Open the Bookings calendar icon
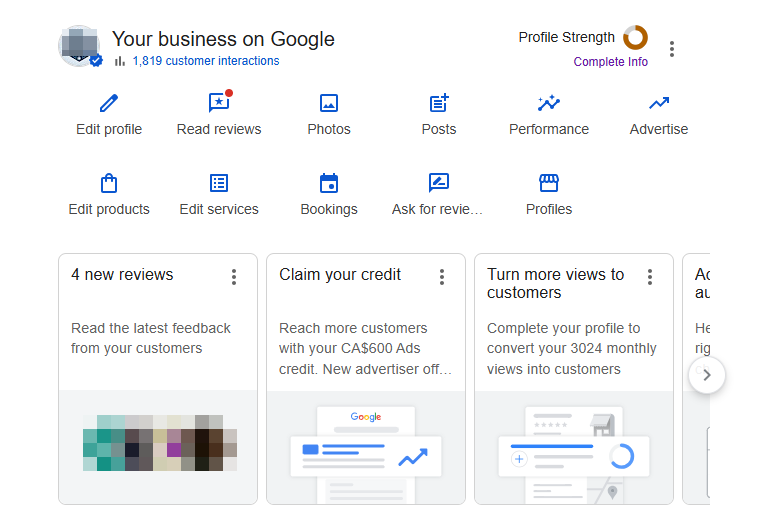This screenshot has height=518, width=778. [329, 183]
